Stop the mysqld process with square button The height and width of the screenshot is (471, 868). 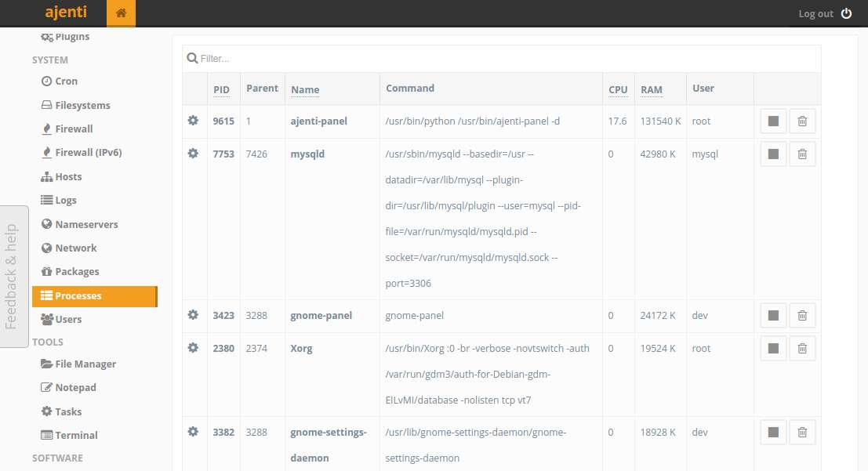pos(773,154)
